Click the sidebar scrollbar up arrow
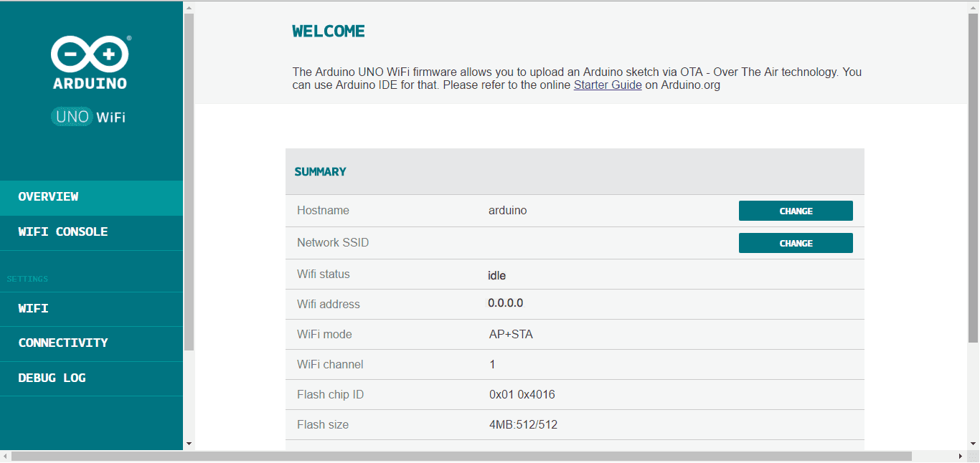Screen dimensions: 980x463 tap(189, 8)
